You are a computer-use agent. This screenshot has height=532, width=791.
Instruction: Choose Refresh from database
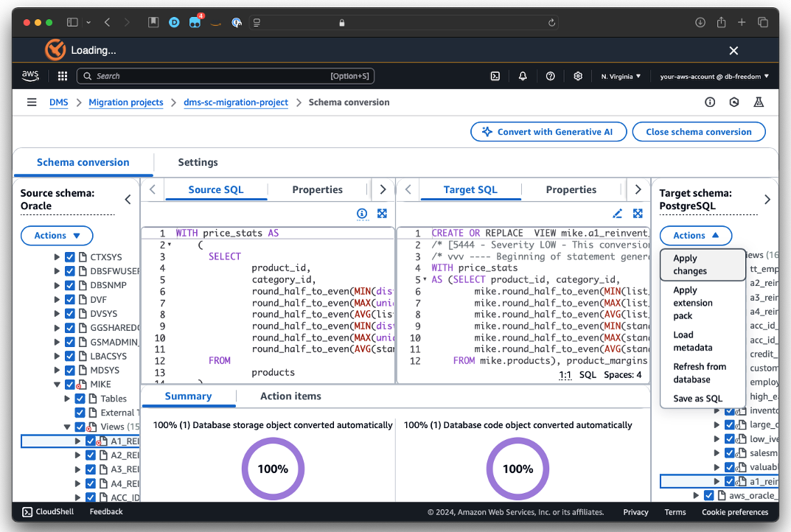click(x=703, y=373)
